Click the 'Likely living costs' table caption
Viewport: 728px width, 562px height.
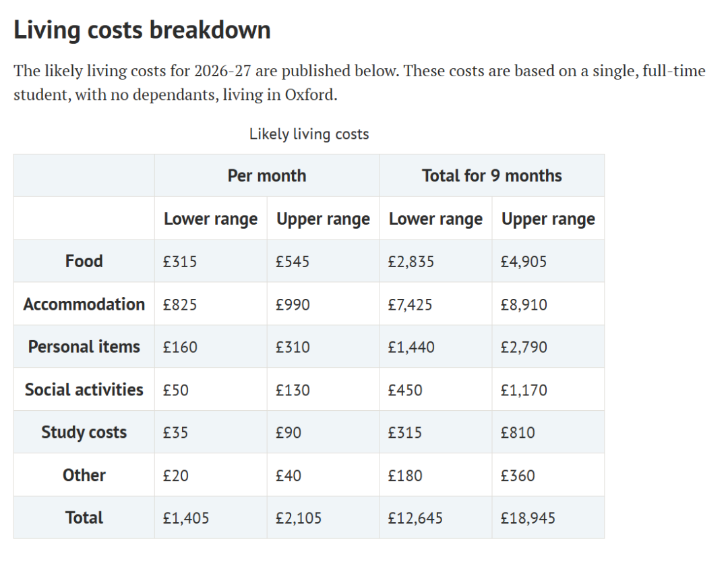[309, 134]
